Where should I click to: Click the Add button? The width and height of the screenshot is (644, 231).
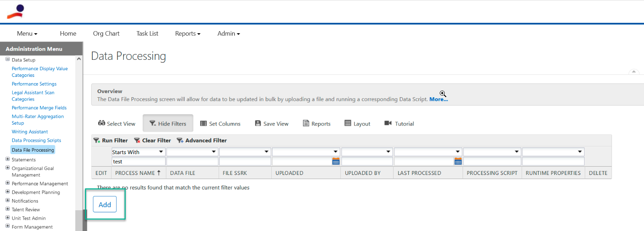click(x=105, y=204)
